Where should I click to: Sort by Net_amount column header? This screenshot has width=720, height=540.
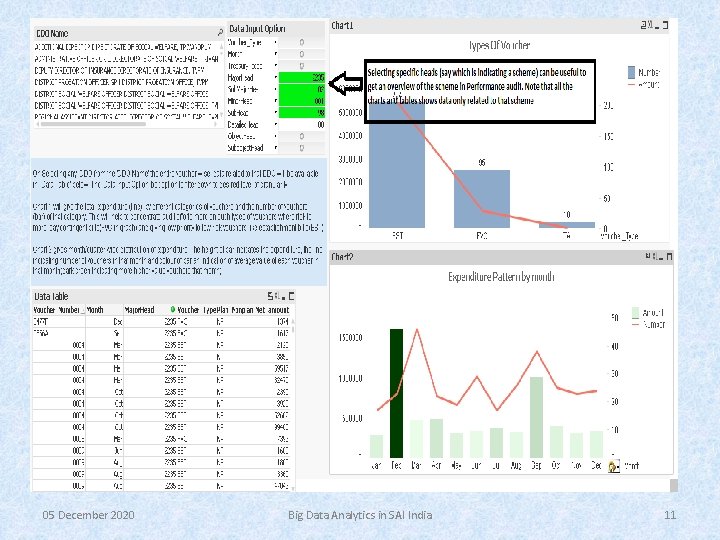click(x=272, y=310)
